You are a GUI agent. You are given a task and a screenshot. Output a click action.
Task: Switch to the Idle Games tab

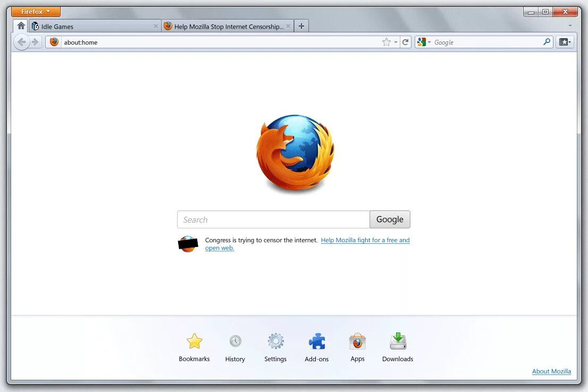95,26
